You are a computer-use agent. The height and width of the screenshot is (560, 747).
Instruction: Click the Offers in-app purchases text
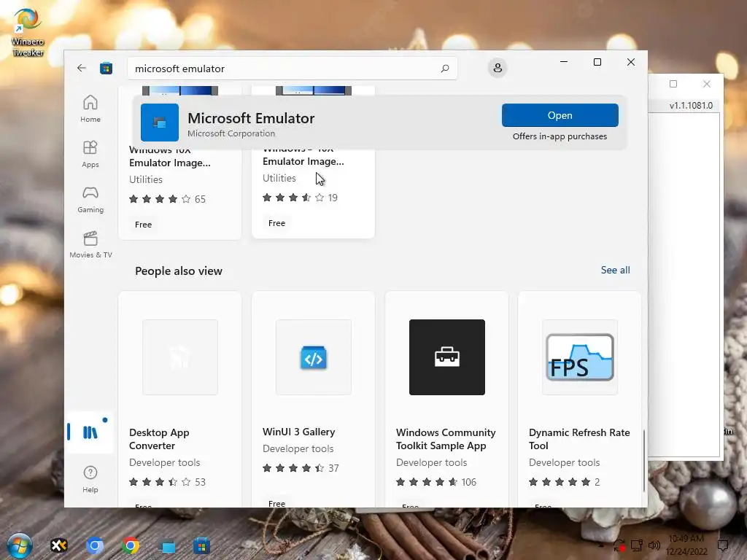[560, 136]
